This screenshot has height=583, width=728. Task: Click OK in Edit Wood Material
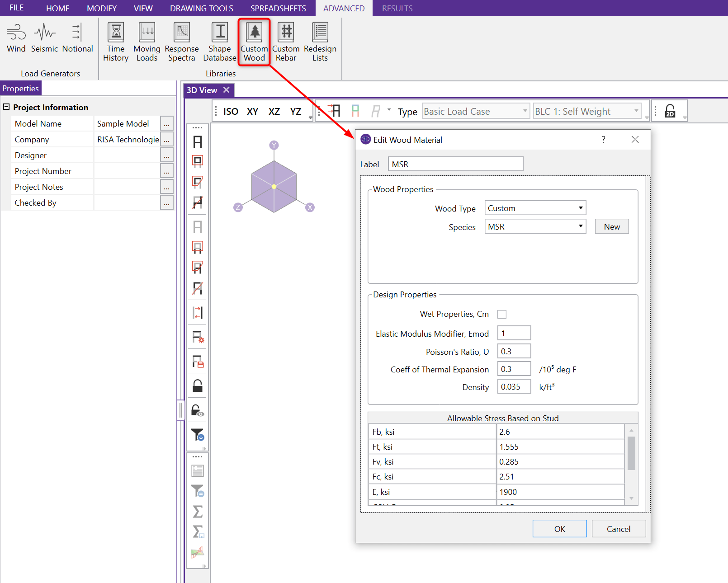click(x=559, y=529)
